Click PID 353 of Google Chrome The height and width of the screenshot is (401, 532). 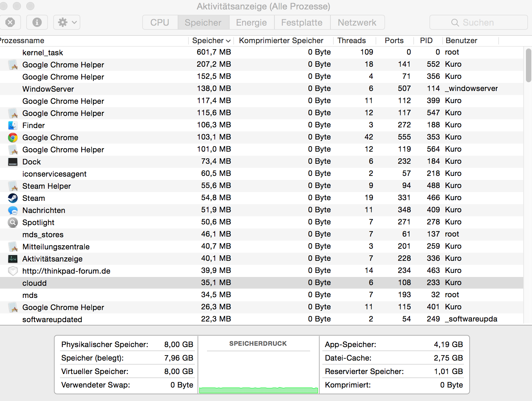433,137
